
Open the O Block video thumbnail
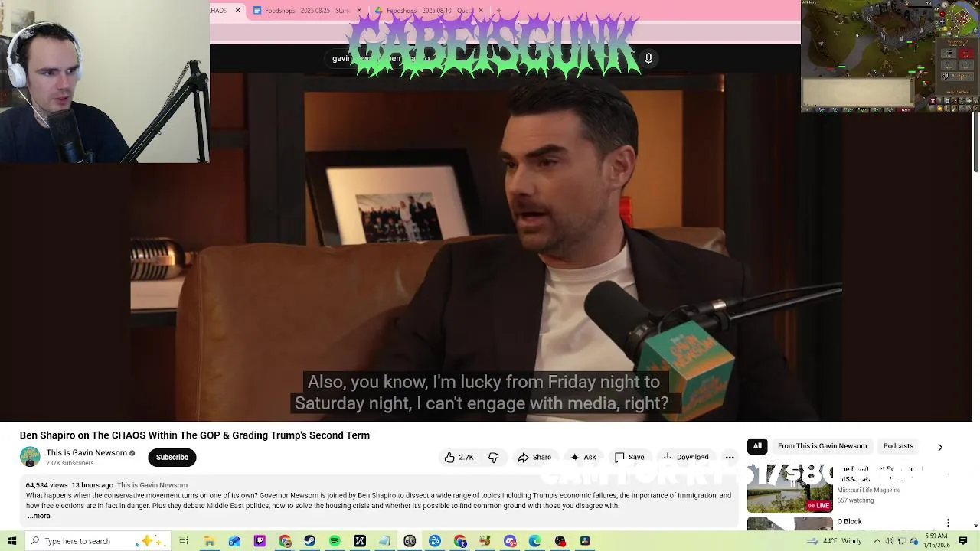point(790,523)
